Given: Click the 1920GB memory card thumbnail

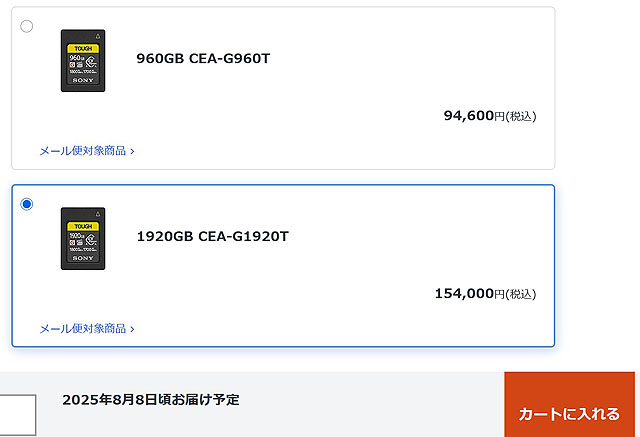Looking at the screenshot, I should (83, 238).
